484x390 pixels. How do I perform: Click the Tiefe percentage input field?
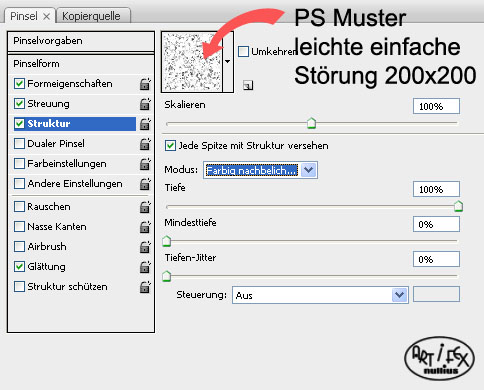point(436,189)
